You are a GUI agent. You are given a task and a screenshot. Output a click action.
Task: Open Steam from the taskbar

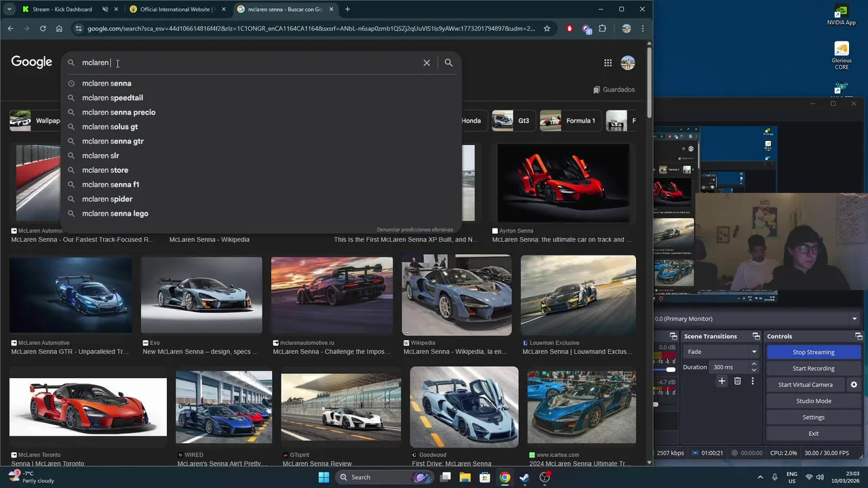tap(524, 477)
